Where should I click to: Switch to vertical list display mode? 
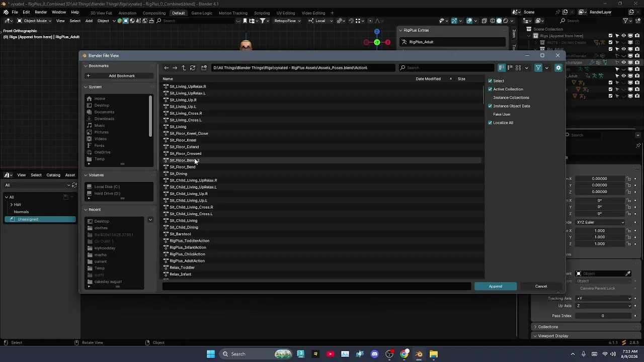[502, 68]
